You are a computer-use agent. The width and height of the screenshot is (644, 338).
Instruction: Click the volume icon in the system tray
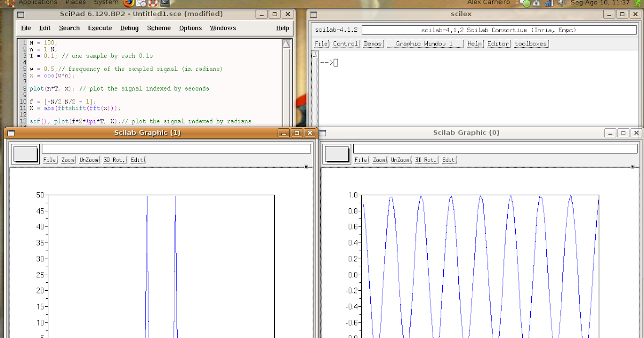(561, 3)
